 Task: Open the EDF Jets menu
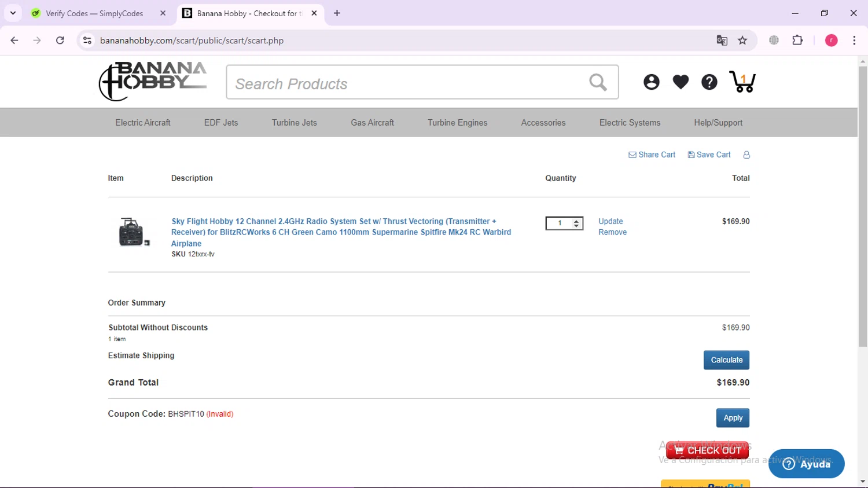click(221, 123)
